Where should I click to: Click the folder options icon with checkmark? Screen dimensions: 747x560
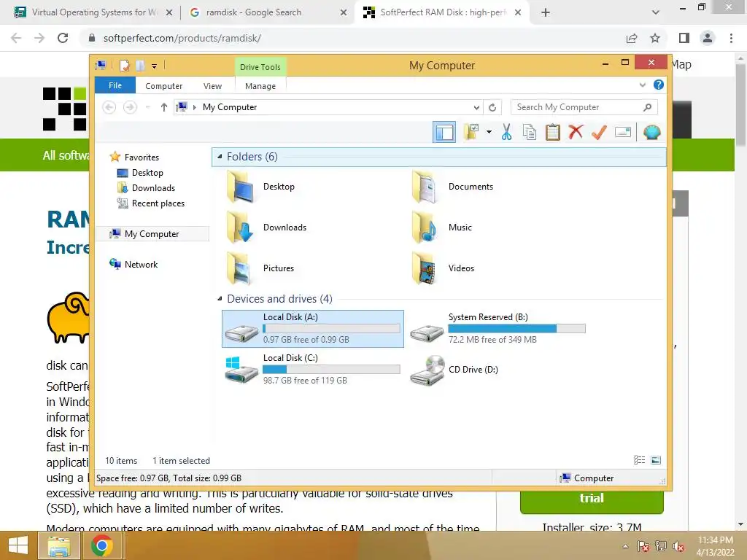[472, 132]
